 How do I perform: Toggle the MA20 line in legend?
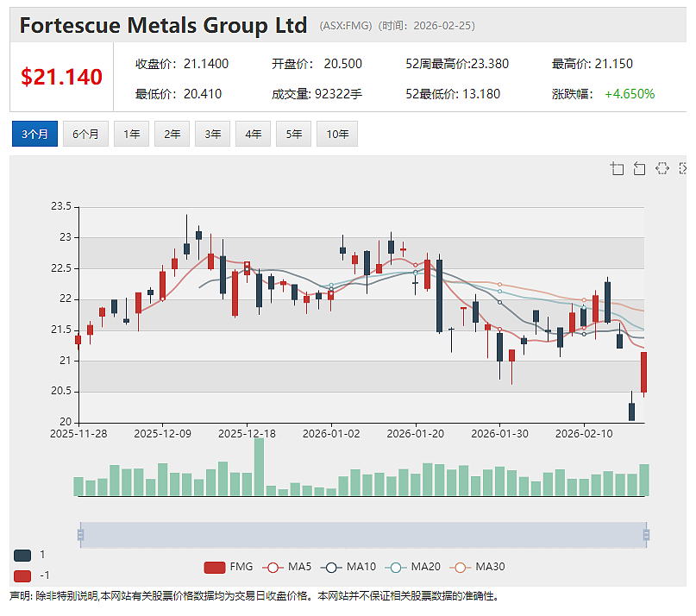(413, 567)
